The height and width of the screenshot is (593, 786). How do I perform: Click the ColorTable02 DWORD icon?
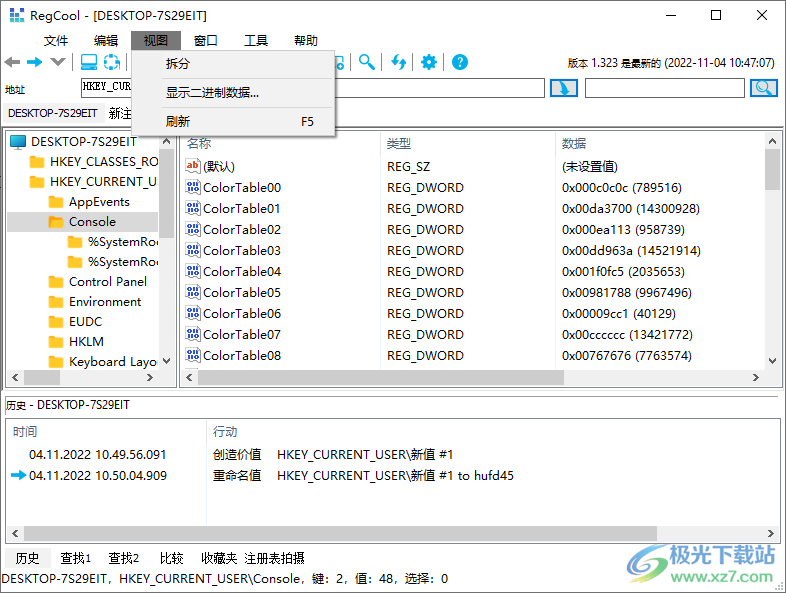pyautogui.click(x=192, y=230)
